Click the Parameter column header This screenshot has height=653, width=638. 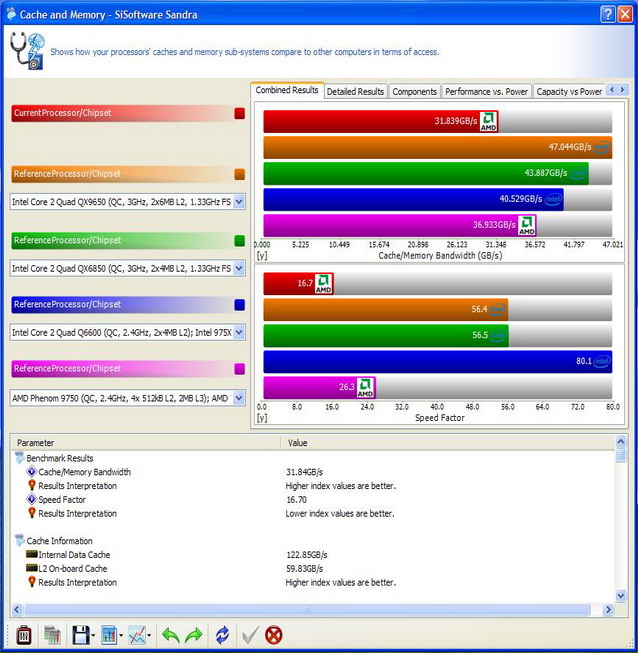click(146, 443)
